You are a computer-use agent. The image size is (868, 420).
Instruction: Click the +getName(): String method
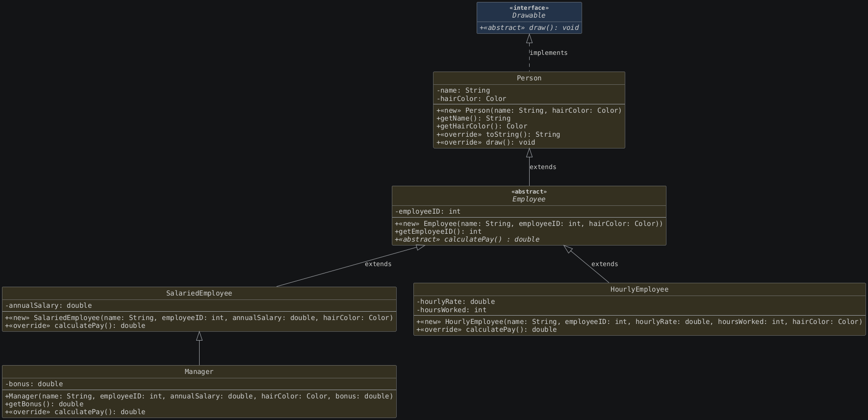[473, 118]
